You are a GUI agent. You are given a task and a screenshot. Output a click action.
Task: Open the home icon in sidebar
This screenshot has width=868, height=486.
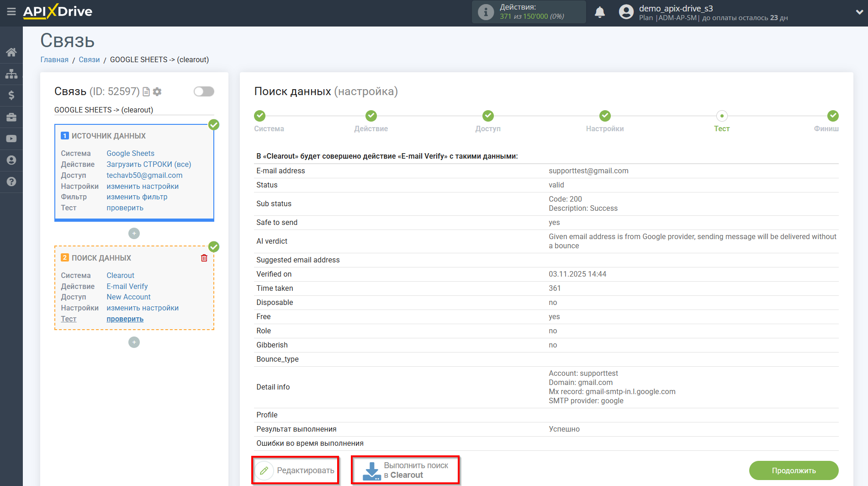point(11,52)
